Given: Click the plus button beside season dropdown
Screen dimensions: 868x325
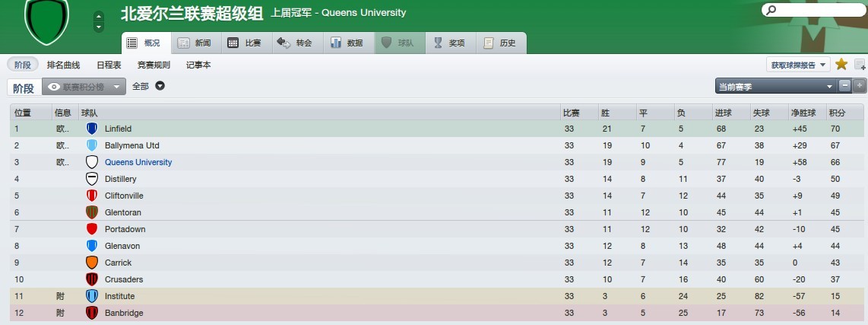Looking at the screenshot, I should click(x=859, y=86).
